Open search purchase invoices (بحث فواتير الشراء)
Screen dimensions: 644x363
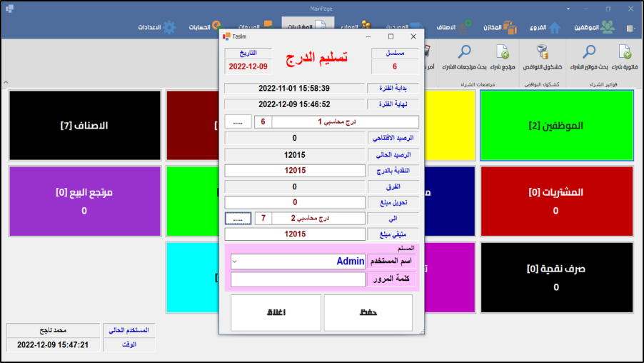coord(589,53)
